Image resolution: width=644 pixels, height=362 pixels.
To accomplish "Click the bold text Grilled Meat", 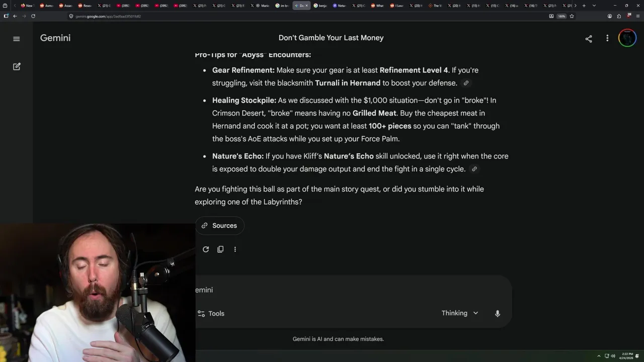I will point(374,113).
